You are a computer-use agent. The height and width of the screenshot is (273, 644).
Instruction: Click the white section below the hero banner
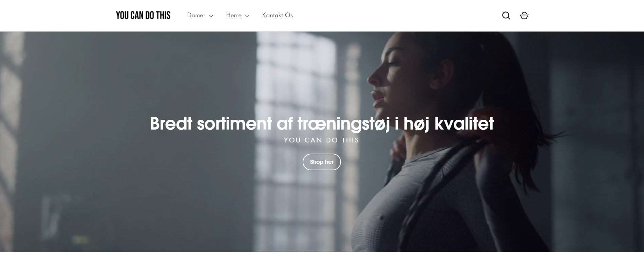coord(322,262)
